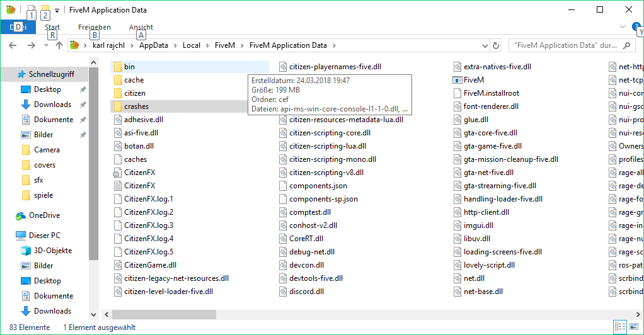Select botan.dll file icon
The image size is (644, 335).
coord(118,145)
